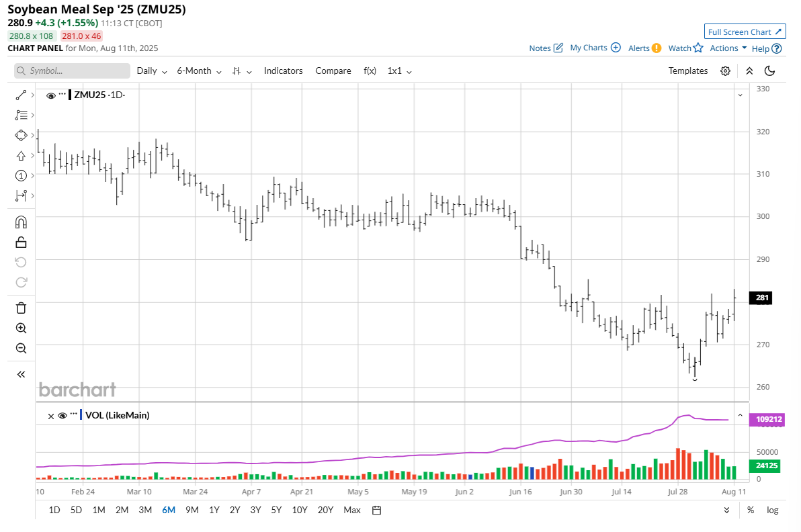This screenshot has width=801, height=532.
Task: Select the price range measurement tool
Action: (x=21, y=195)
